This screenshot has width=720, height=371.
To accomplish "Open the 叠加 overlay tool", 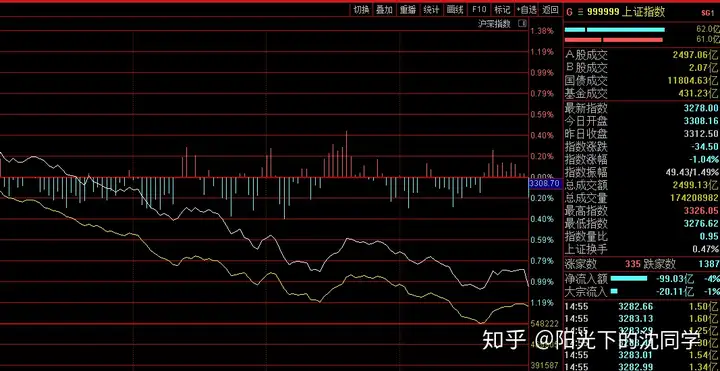I will 384,10.
